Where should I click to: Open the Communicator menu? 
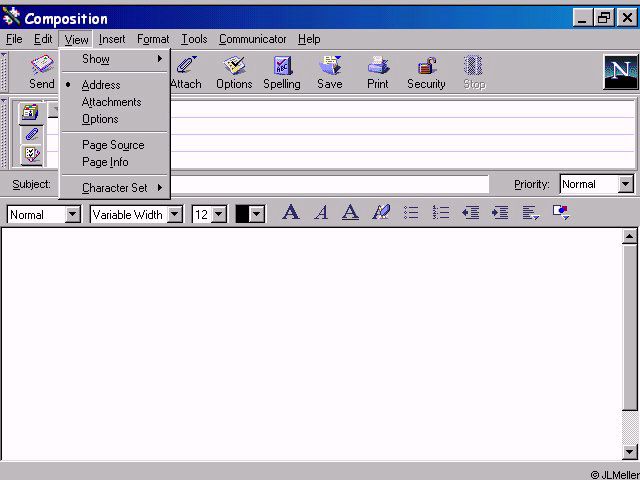(x=252, y=39)
